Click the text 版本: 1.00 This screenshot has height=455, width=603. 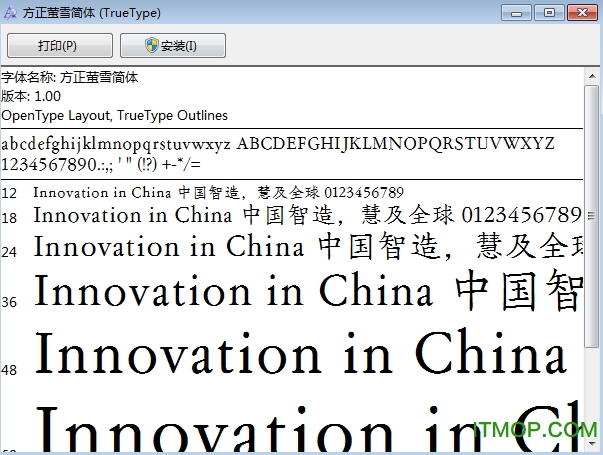(31, 96)
